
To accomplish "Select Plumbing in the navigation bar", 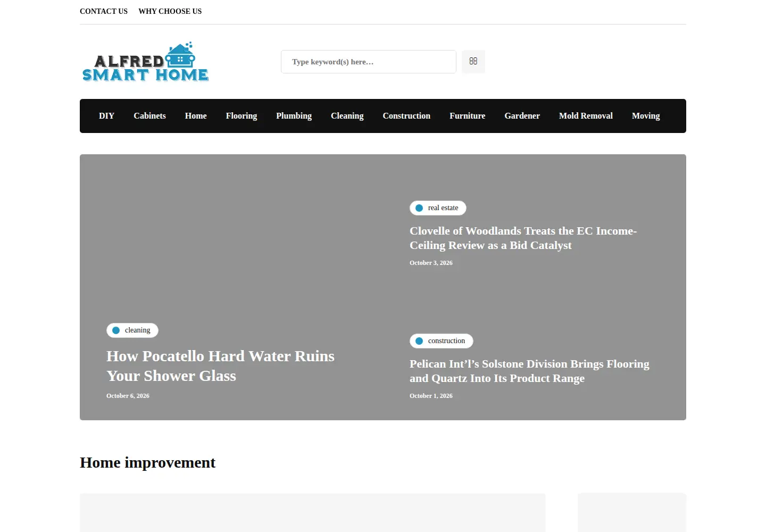I will tap(294, 116).
